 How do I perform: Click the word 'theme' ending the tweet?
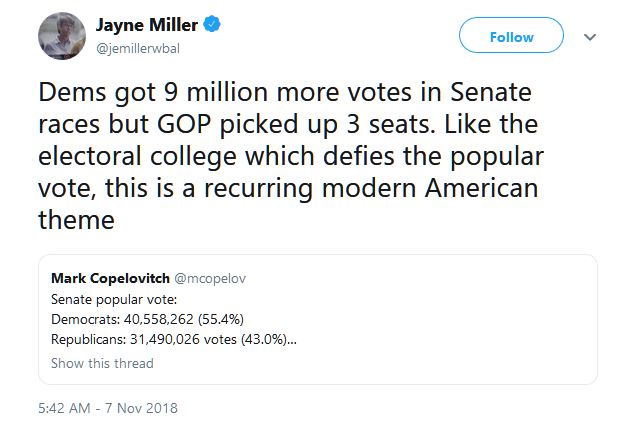(77, 221)
